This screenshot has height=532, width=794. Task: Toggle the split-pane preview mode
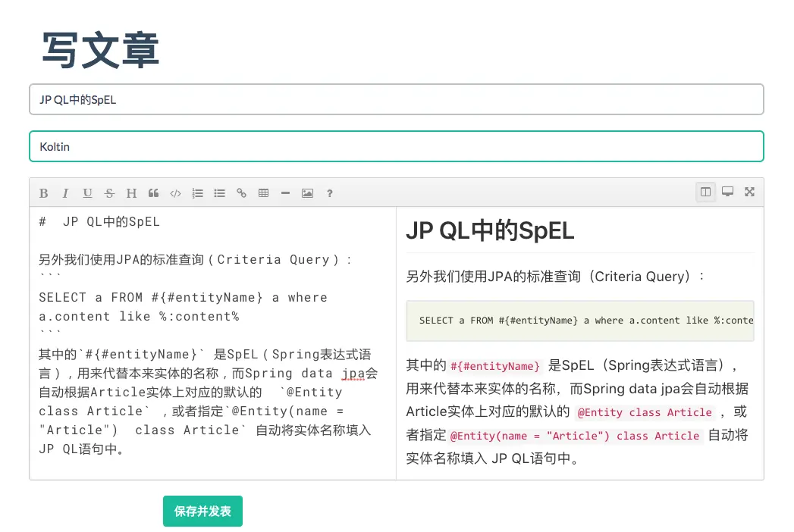(705, 192)
